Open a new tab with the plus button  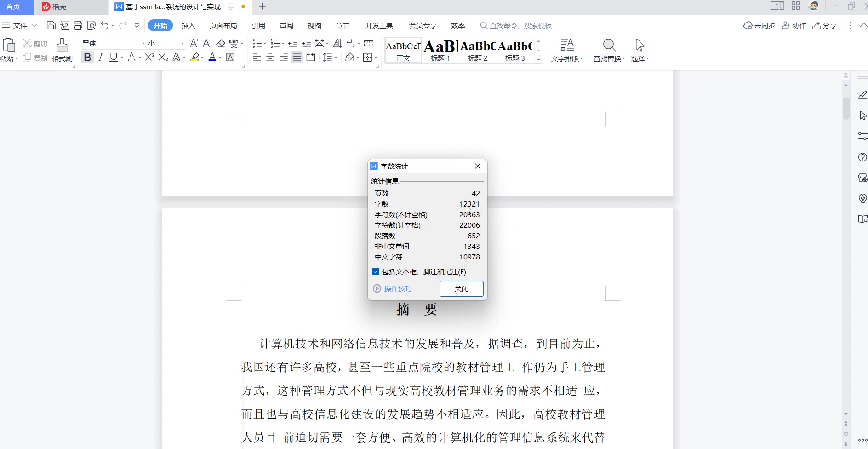[262, 6]
